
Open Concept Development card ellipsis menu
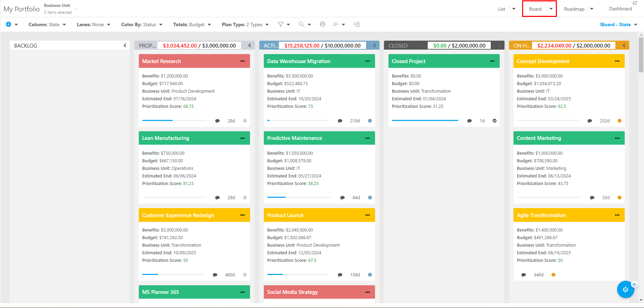(x=617, y=61)
